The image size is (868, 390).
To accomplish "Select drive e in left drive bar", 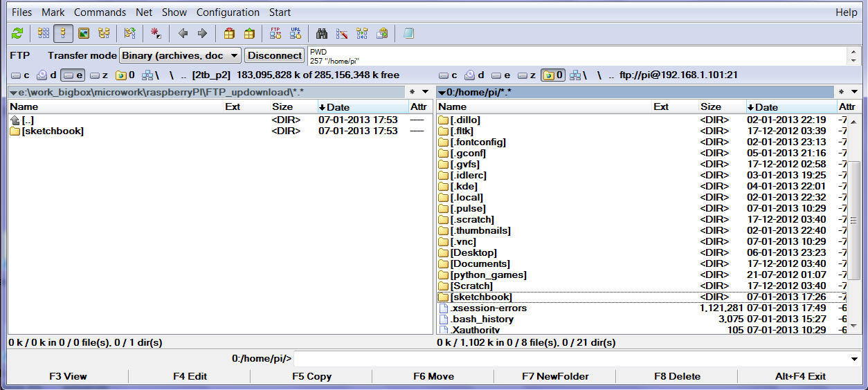I will [x=73, y=75].
